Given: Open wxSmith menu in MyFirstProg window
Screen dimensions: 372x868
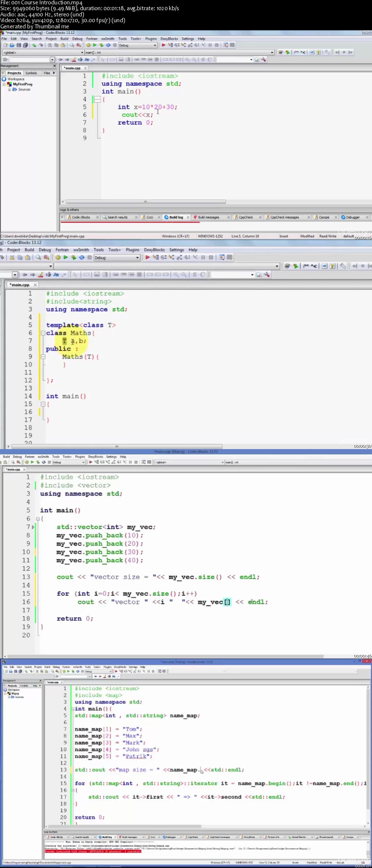Looking at the screenshot, I should click(108, 39).
